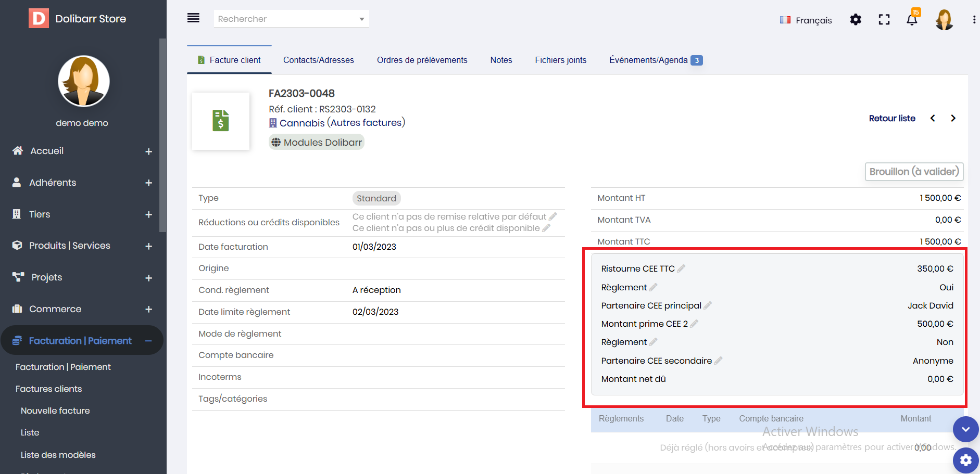
Task: Collapse the Facturation | Paiement menu
Action: click(x=148, y=341)
